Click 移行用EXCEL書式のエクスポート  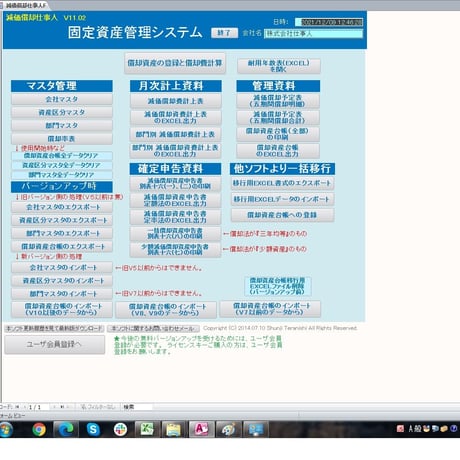point(282,183)
